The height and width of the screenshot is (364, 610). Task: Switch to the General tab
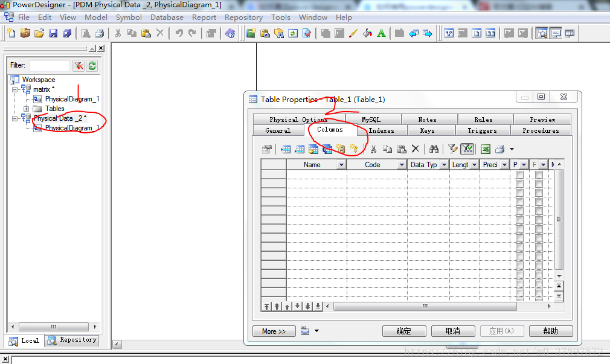coord(278,130)
